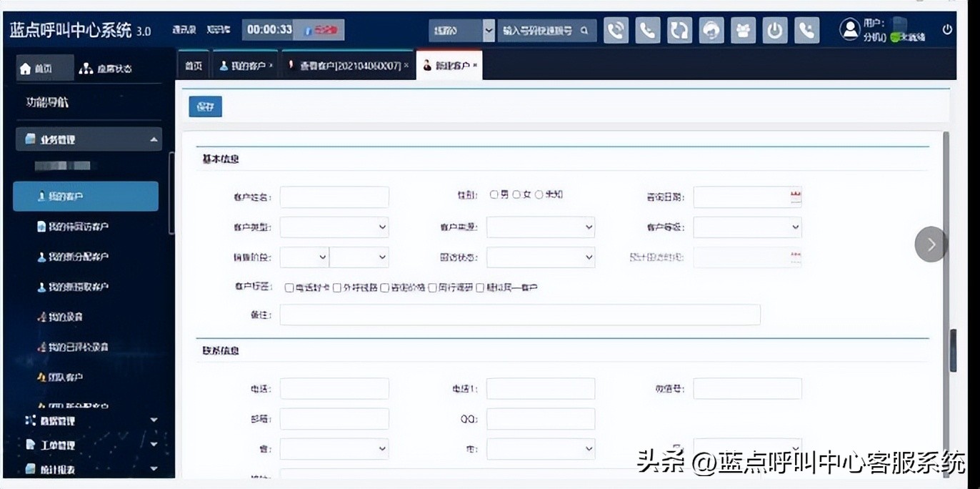
Task: Open 通讯录 from the top bar
Action: [186, 30]
